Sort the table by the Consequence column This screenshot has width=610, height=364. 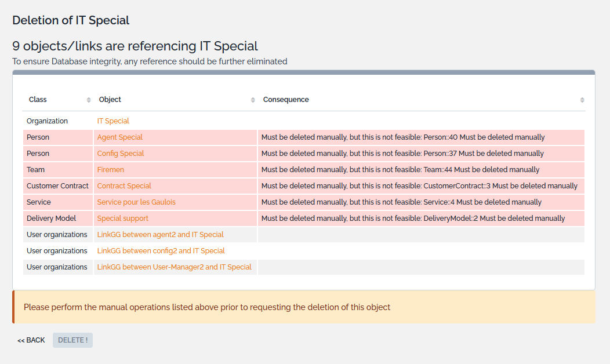coord(582,99)
